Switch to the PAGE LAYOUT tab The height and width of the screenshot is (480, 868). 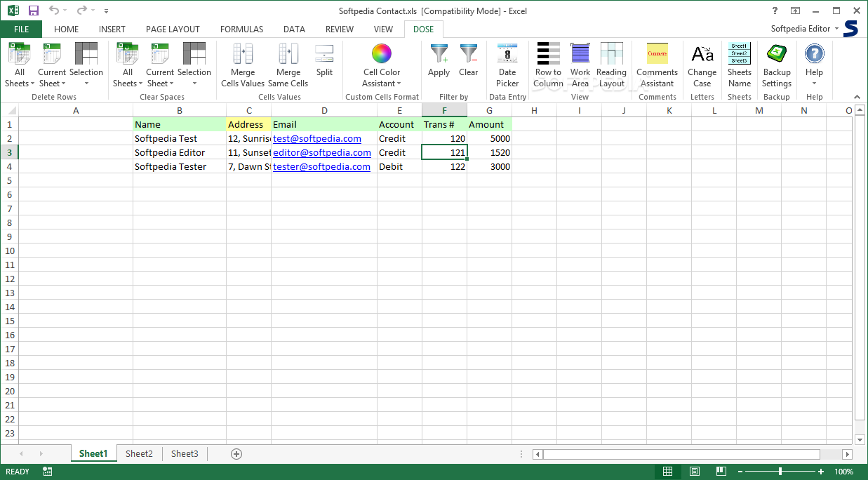173,29
